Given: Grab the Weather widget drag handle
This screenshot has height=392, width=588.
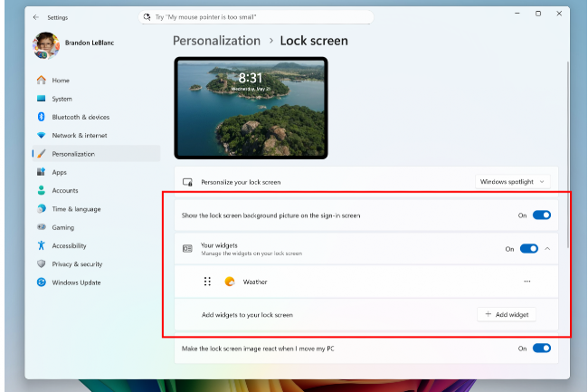Looking at the screenshot, I should [207, 282].
